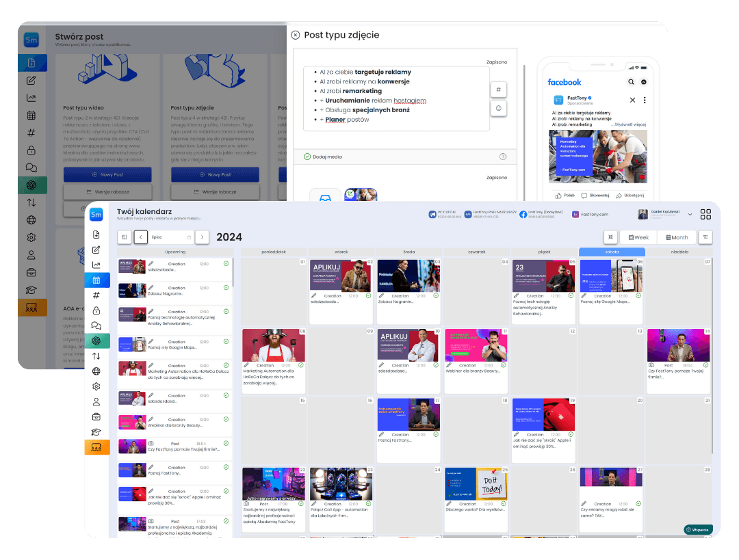Open the Do it Today post thumbnail on July 25
Viewport: 739px width, 560px height.
click(476, 483)
